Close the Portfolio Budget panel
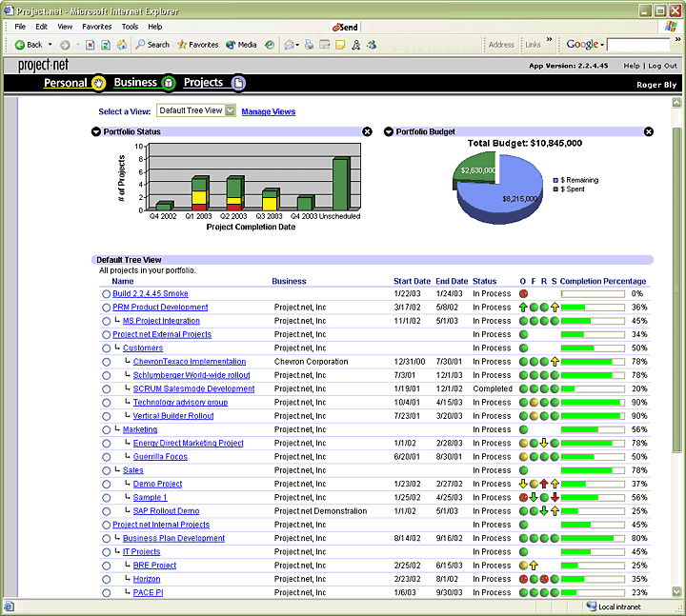Viewport: 686px width, 616px height. point(649,131)
